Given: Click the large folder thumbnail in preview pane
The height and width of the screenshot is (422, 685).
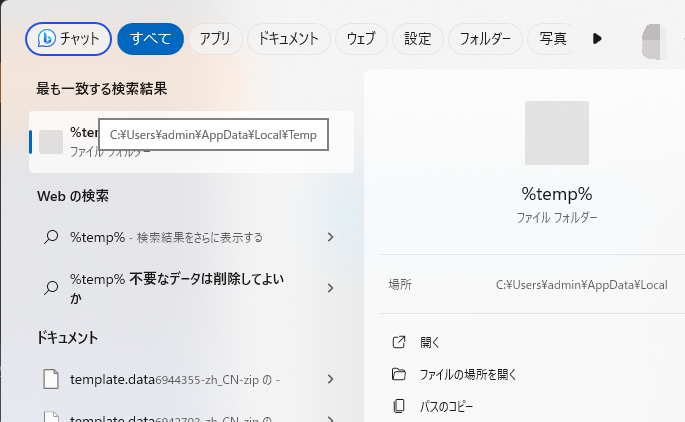Looking at the screenshot, I should (x=557, y=133).
